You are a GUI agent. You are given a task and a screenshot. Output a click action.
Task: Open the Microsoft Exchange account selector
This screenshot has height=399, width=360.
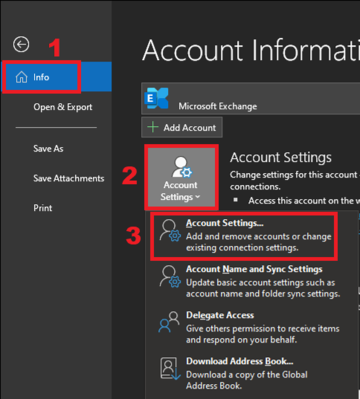(x=250, y=99)
